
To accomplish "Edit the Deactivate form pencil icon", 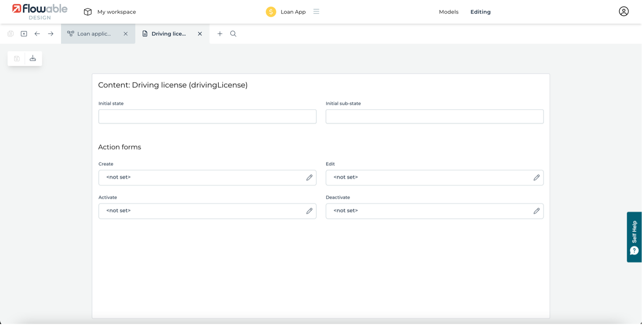I will (536, 211).
